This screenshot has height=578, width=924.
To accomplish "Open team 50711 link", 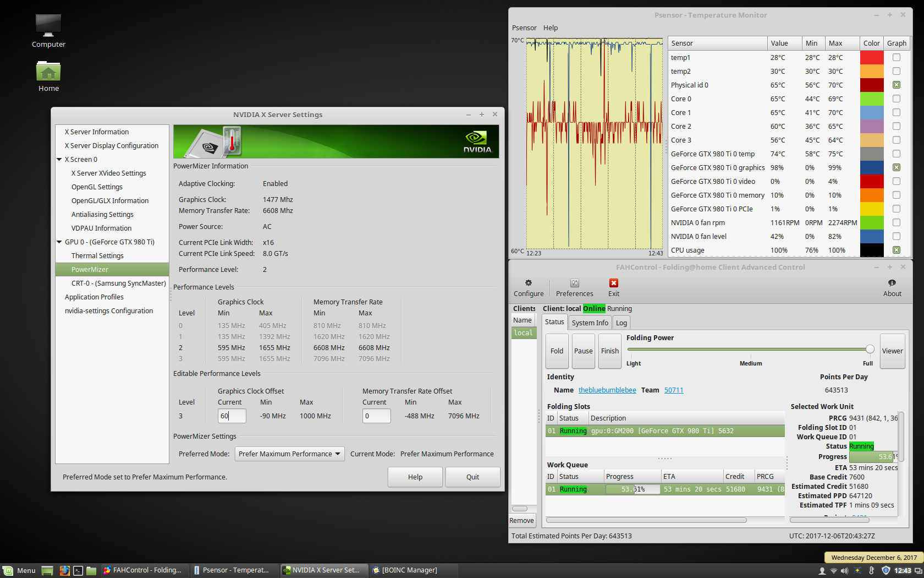I will click(x=674, y=390).
